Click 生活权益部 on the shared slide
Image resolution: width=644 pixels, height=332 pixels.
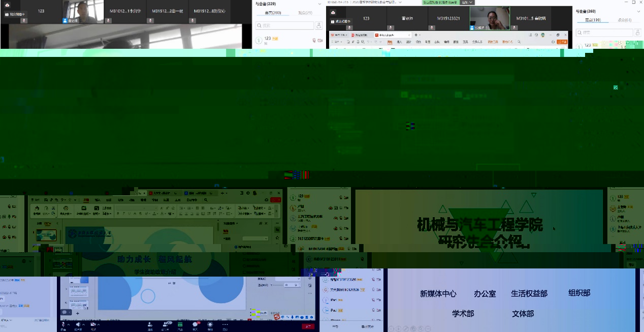click(529, 293)
